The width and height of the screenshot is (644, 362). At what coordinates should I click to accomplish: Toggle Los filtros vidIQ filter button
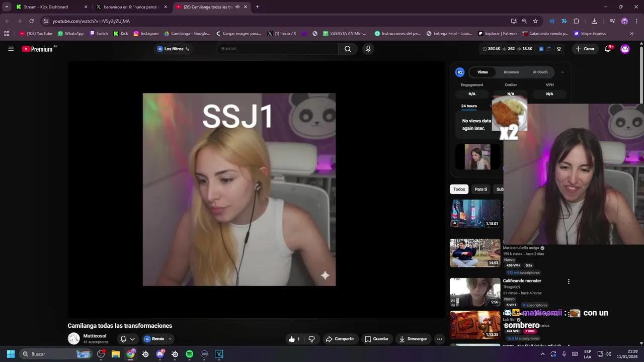tap(174, 49)
